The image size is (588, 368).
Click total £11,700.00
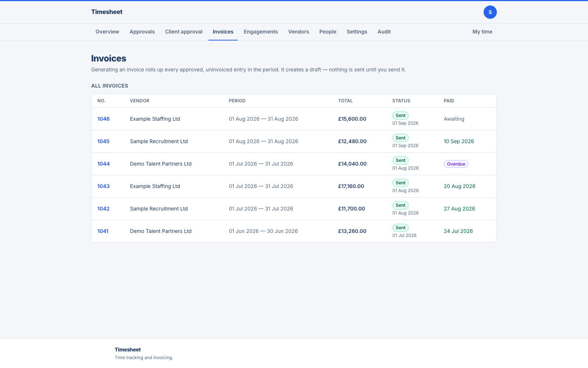tap(351, 209)
